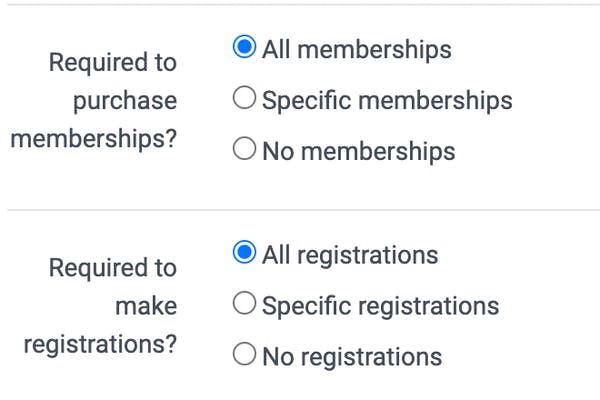
Task: Click the "Required to" text above "purchase"
Action: pyautogui.click(x=113, y=62)
